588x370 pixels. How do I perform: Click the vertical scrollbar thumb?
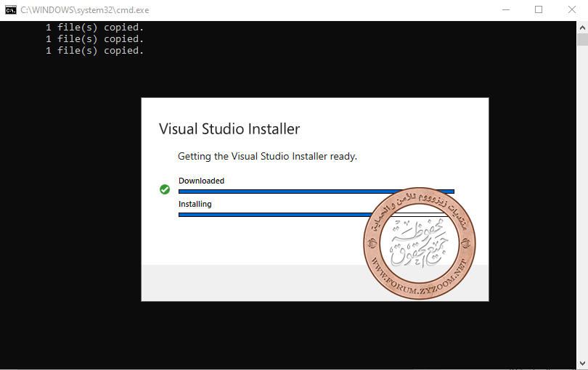582,39
